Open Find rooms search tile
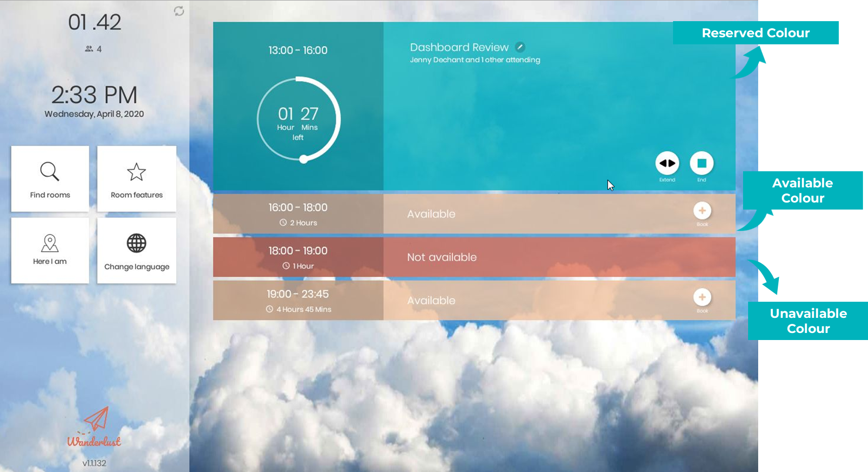Viewport: 868px width, 472px height. click(x=50, y=179)
